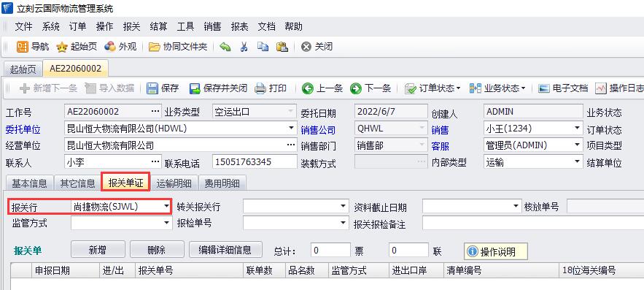Switch to the 起始页 document tab
This screenshot has width=644, height=290.
tap(23, 69)
